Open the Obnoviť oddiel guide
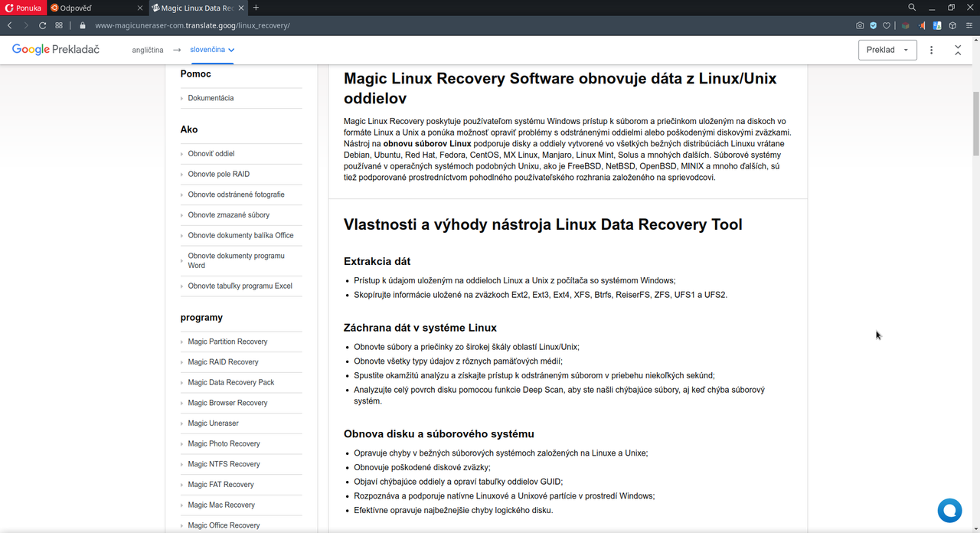The height and width of the screenshot is (533, 980). tap(211, 154)
